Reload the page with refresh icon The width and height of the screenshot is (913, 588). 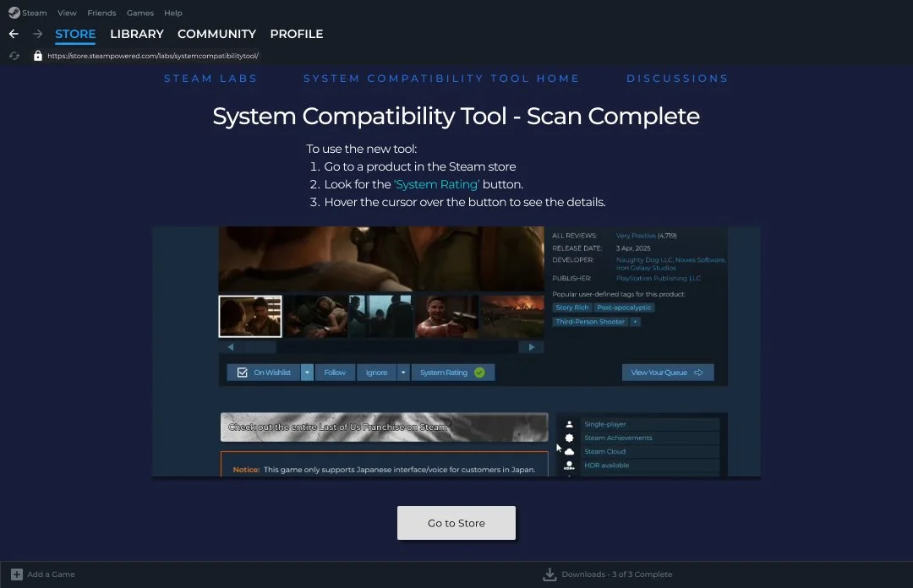[14, 56]
